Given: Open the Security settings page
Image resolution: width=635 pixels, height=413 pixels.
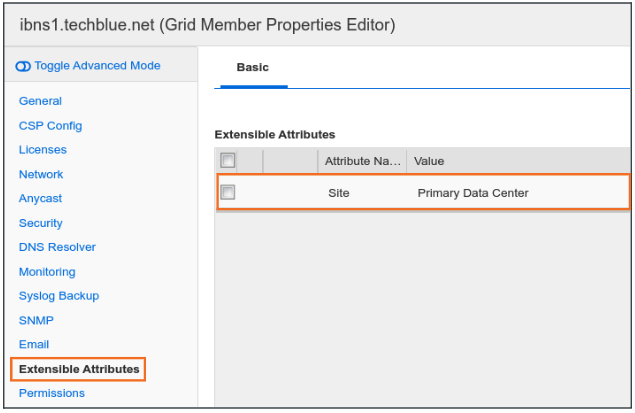Looking at the screenshot, I should [x=41, y=223].
